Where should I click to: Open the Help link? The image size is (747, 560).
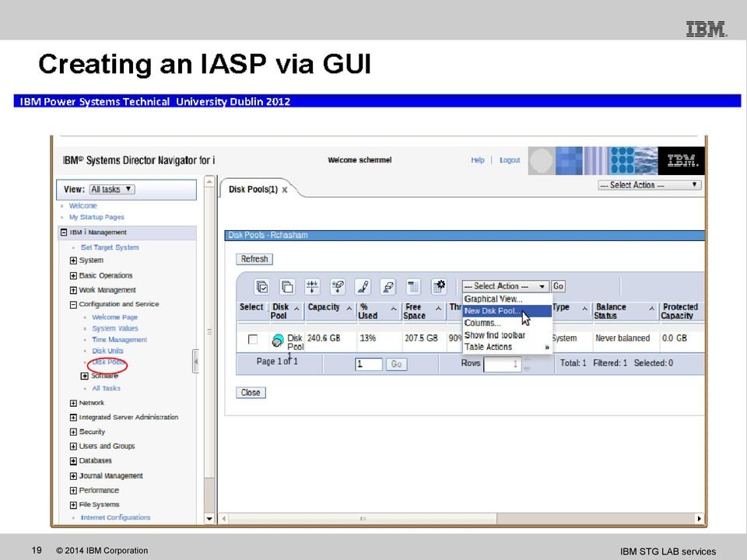[477, 160]
